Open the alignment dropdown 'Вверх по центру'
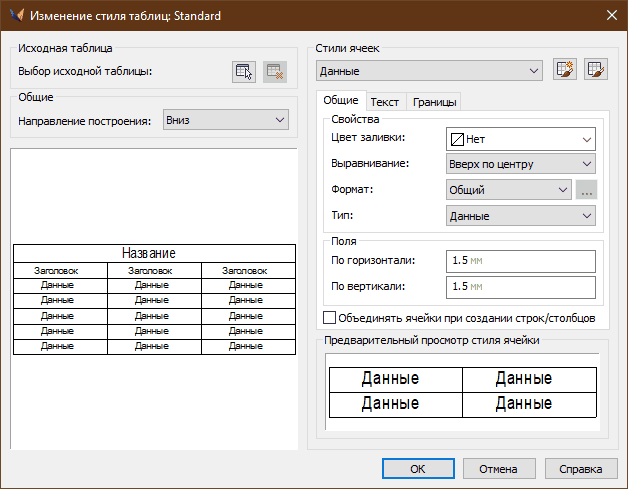Screen dimensions: 628x489 [520, 164]
